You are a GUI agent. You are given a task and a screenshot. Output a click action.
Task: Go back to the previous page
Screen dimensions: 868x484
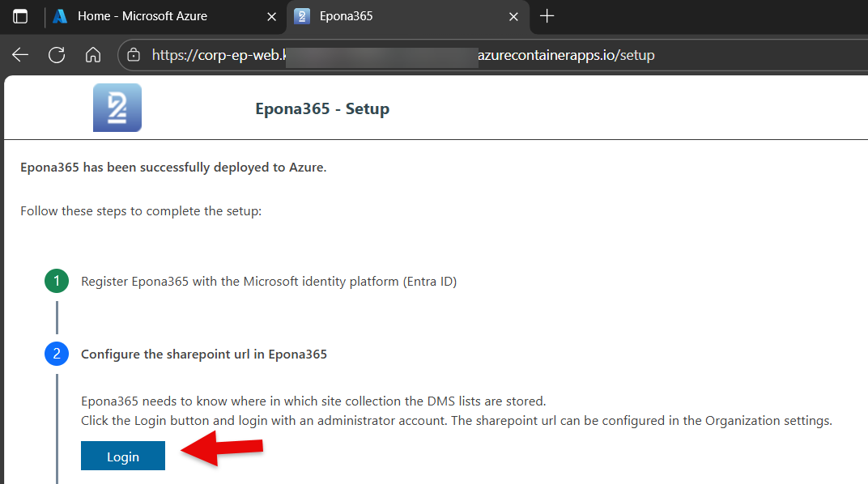click(x=20, y=55)
